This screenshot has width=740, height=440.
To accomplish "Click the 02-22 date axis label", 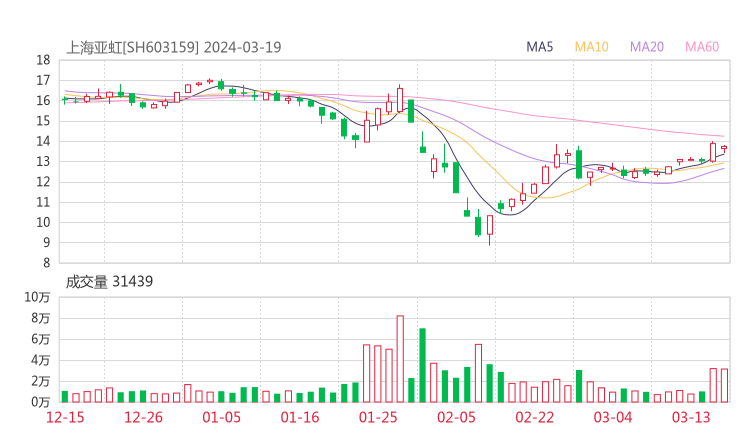I will click(534, 417).
